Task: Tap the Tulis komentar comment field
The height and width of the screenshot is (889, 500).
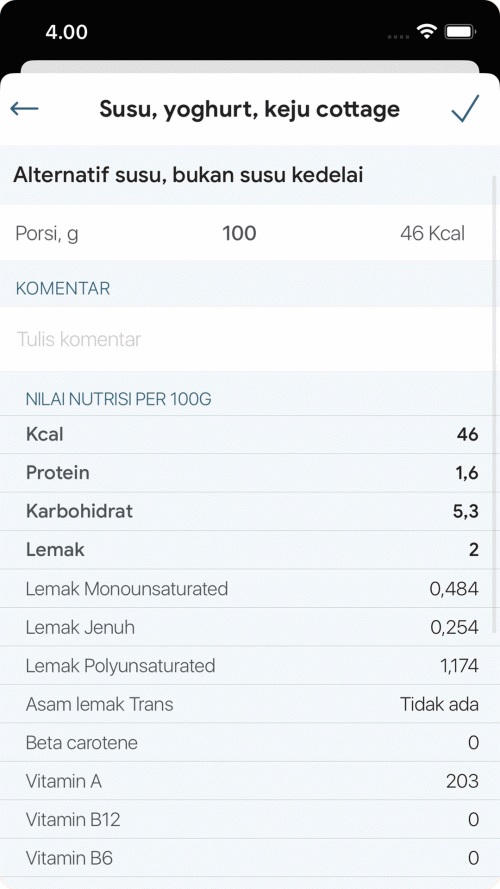Action: click(250, 339)
